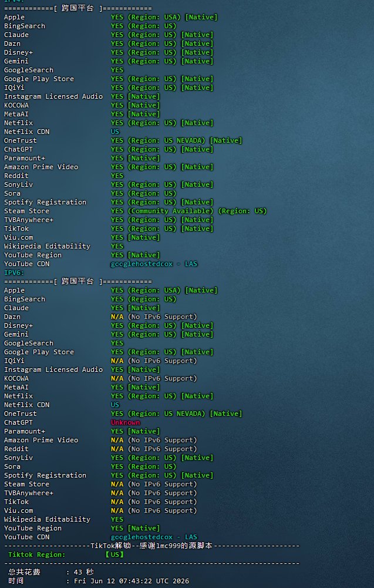Image resolution: width=374 pixels, height=588 pixels.
Task: Click the "跨国平台" heading in the IPv4 section
Action: 77,8
